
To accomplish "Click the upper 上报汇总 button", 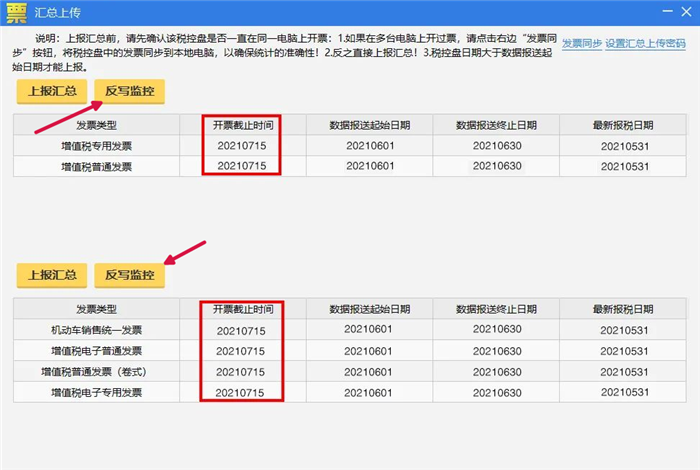I will 52,92.
